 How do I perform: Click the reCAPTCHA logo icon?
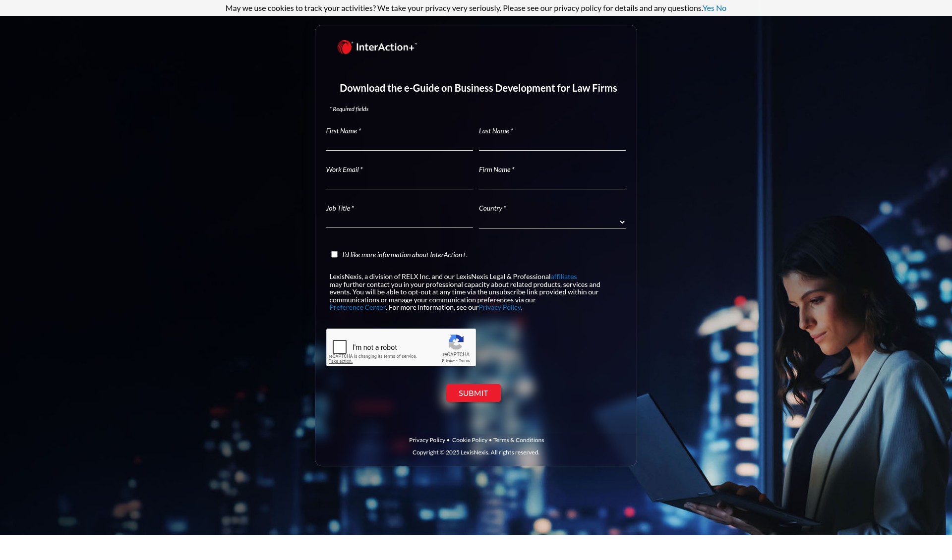[456, 342]
